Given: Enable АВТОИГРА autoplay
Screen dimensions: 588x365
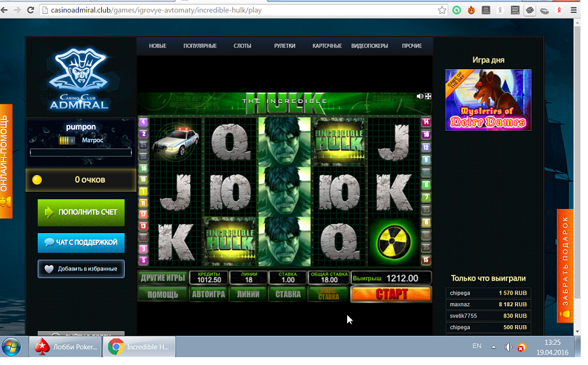Looking at the screenshot, I should [x=208, y=294].
